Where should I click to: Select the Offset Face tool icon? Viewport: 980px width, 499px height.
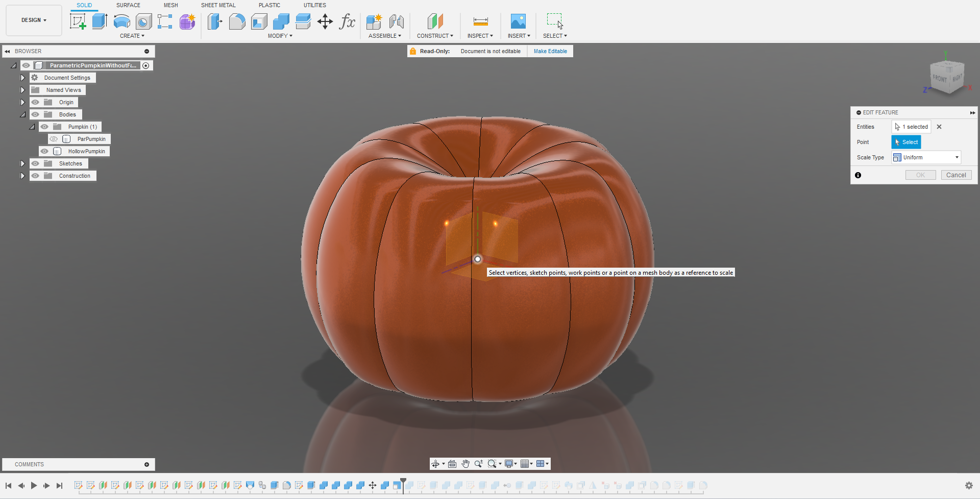303,21
